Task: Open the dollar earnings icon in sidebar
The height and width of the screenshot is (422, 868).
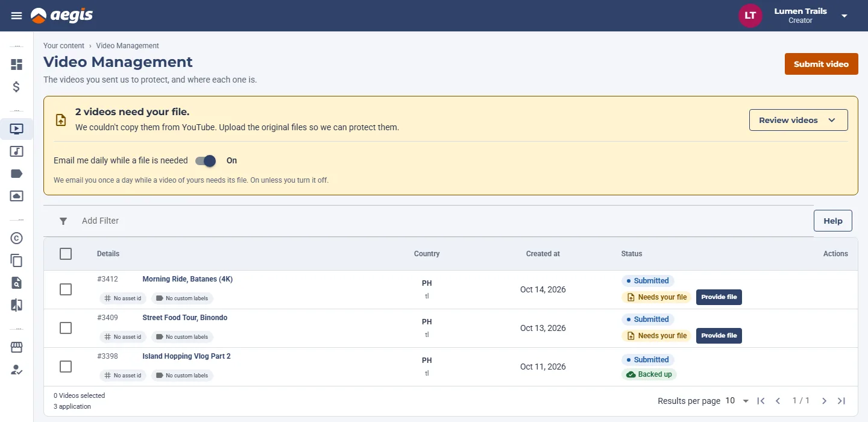Action: click(x=16, y=87)
